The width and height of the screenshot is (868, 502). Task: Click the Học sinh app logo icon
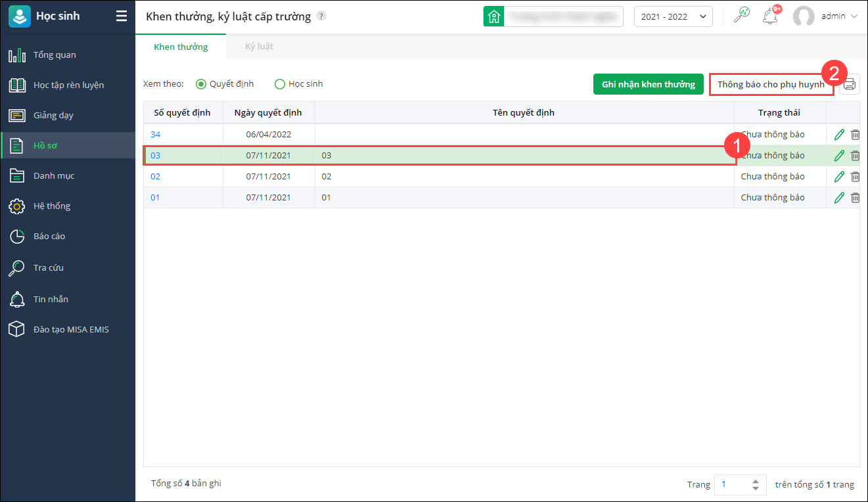pyautogui.click(x=19, y=16)
